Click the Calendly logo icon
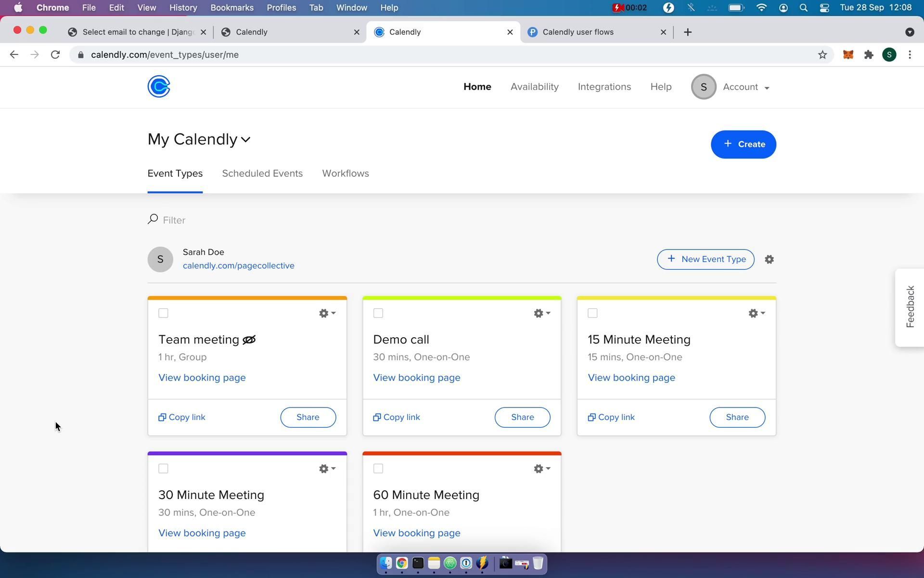This screenshot has height=578, width=924. tap(159, 87)
